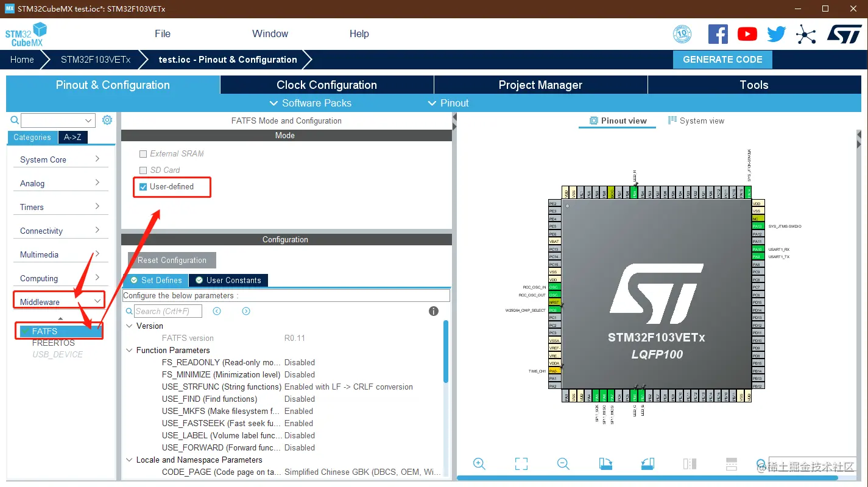Image resolution: width=868 pixels, height=487 pixels.
Task: Open the Help menu
Action: coord(359,34)
